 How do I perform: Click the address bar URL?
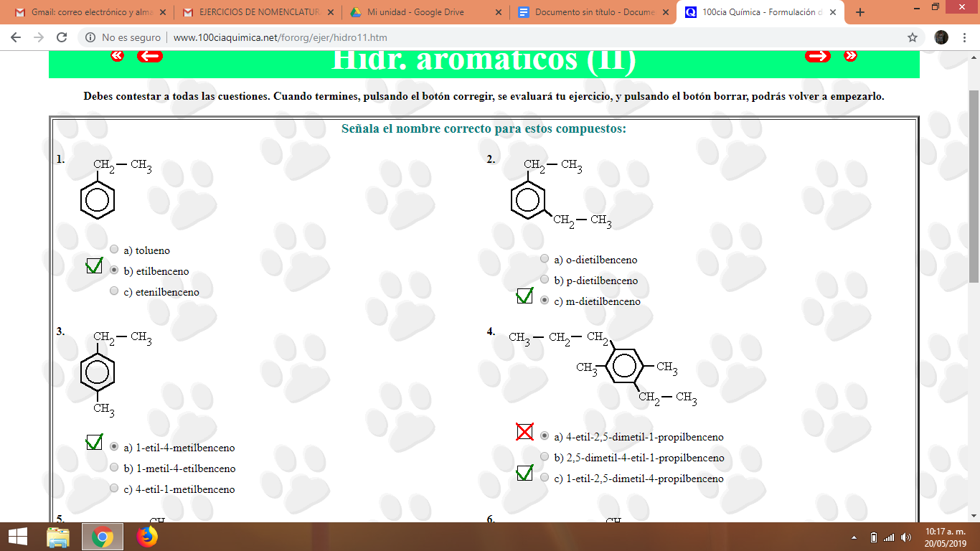pyautogui.click(x=281, y=37)
